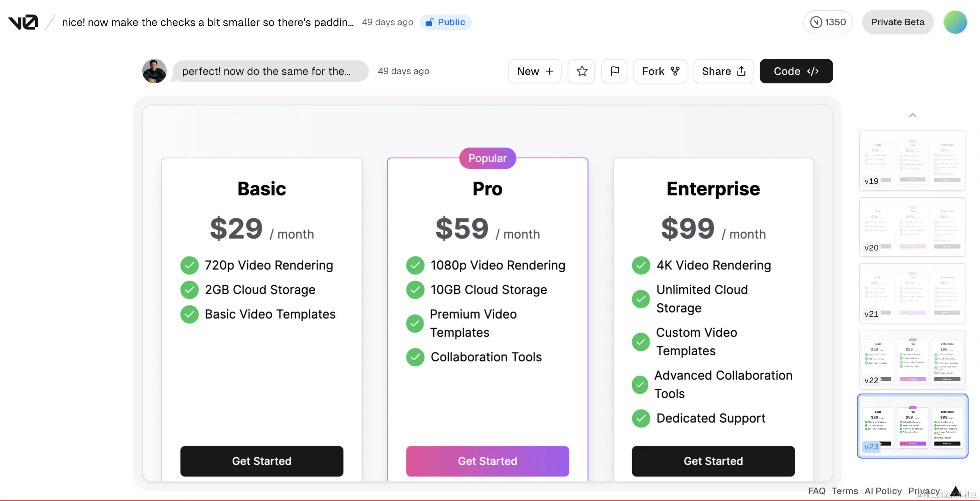Click the gradient Get Started button in Pro

pyautogui.click(x=487, y=461)
